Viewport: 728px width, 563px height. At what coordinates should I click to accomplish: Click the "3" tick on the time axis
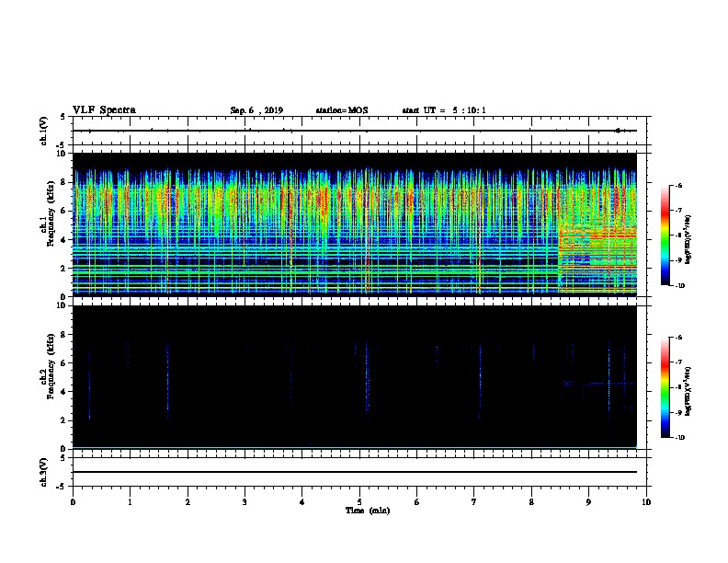245,501
